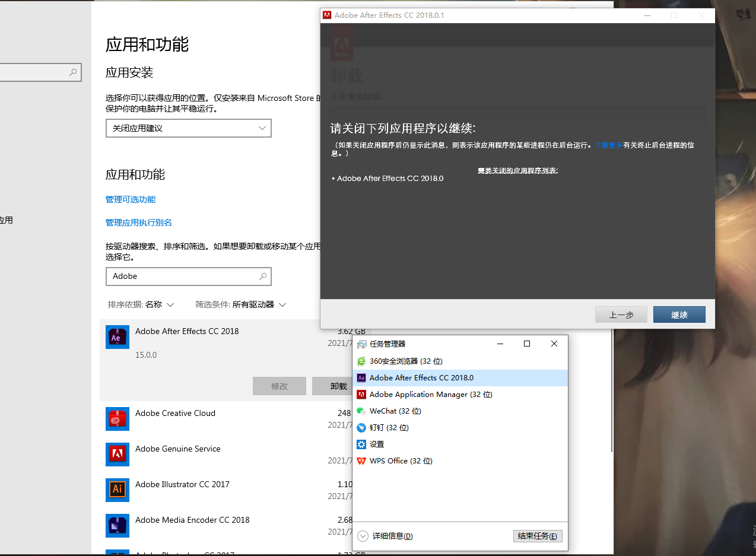Click the Adobe logo in uninstaller title bar
The height and width of the screenshot is (556, 756).
pos(327,15)
